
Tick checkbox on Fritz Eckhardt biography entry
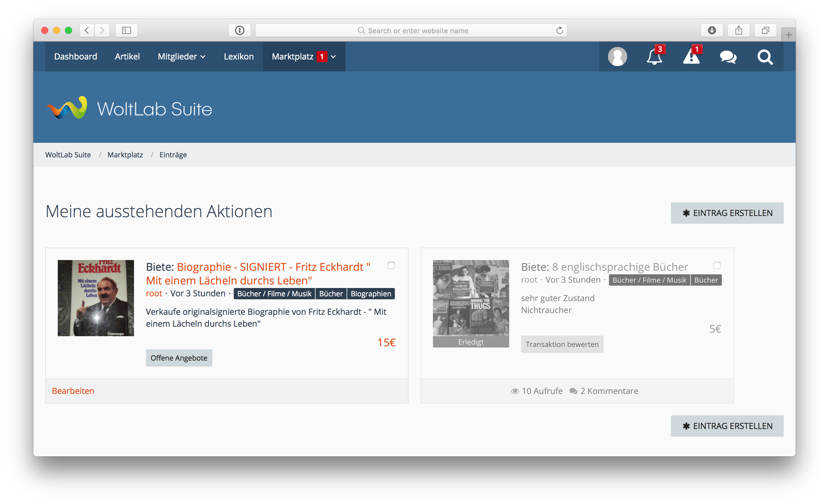pyautogui.click(x=391, y=265)
